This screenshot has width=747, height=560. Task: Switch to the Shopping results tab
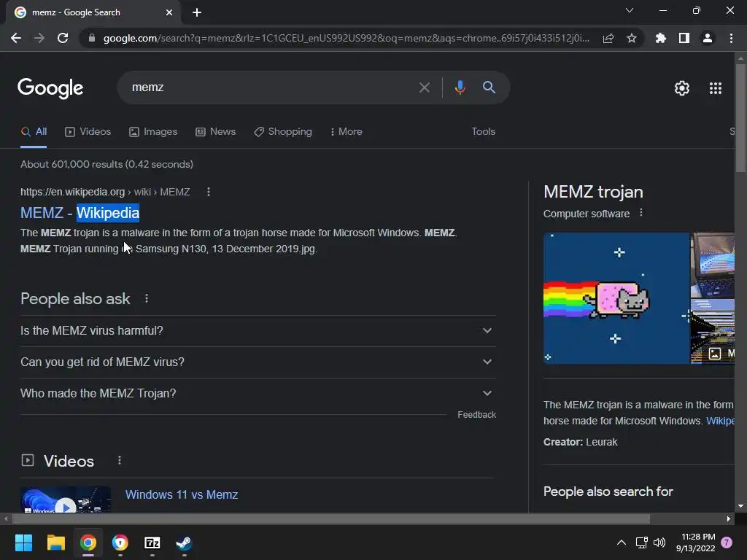[283, 132]
